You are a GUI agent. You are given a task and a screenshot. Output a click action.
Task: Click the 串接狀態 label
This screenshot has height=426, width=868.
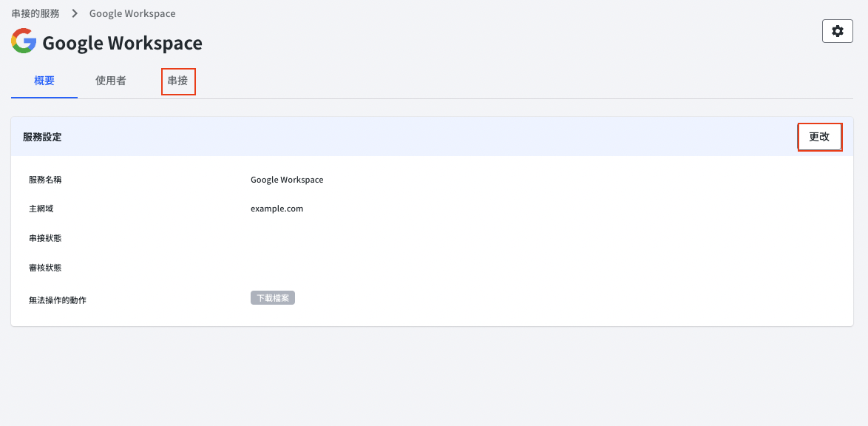[45, 238]
